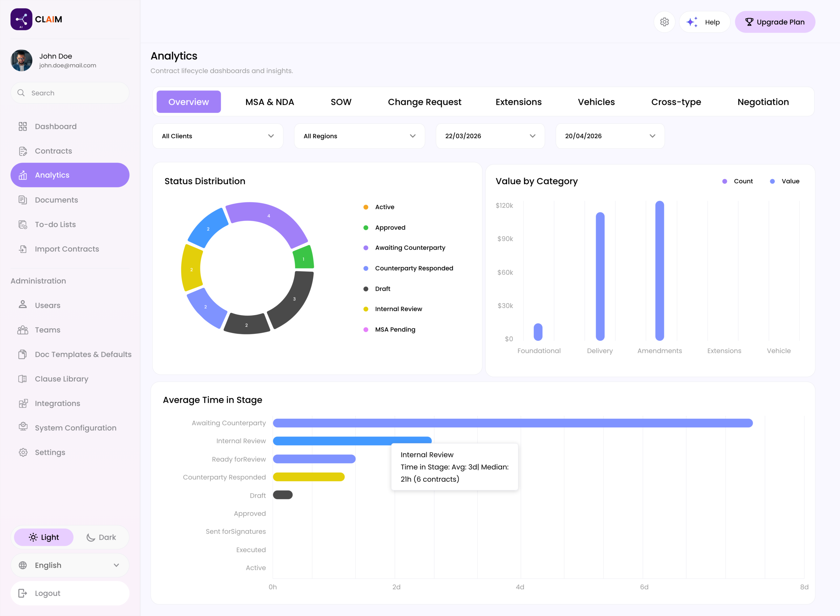Image resolution: width=840 pixels, height=616 pixels.
Task: Click the Documents icon in sidebar
Action: pyautogui.click(x=23, y=200)
